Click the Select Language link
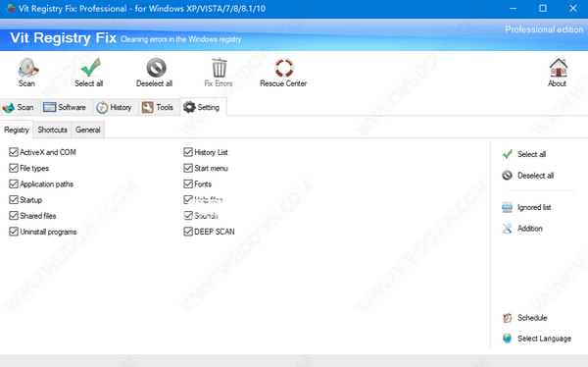 (544, 339)
